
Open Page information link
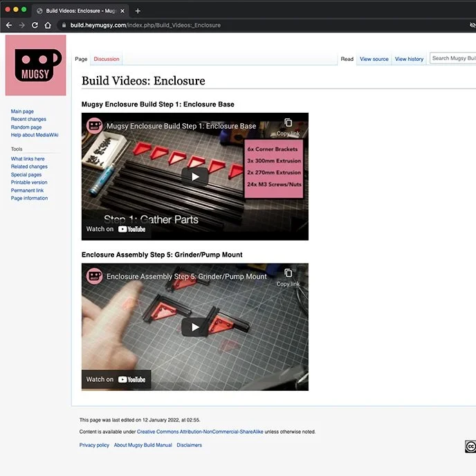pyautogui.click(x=30, y=198)
